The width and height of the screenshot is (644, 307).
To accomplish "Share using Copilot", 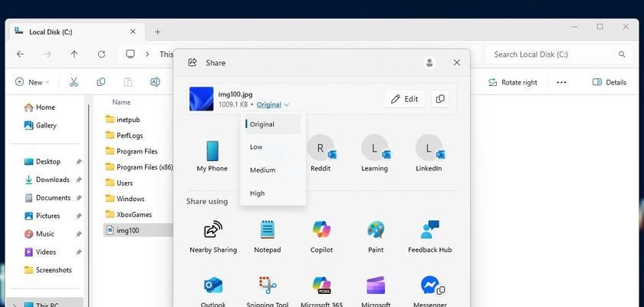I will pyautogui.click(x=321, y=236).
